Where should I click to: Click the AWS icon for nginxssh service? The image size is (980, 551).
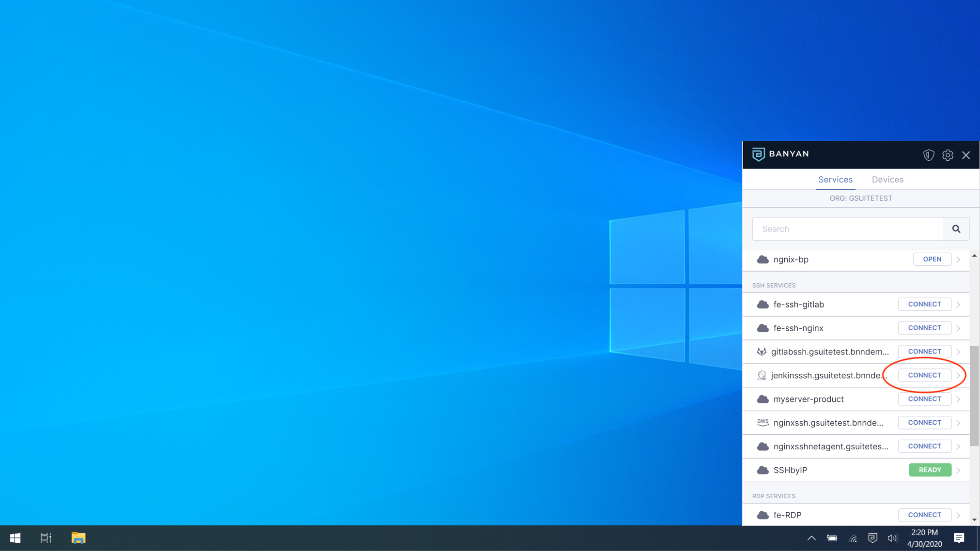click(x=762, y=423)
